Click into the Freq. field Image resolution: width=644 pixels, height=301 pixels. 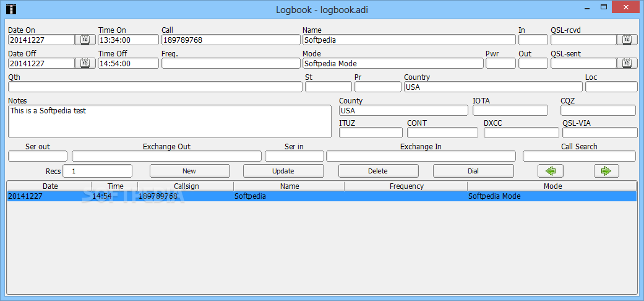[231, 63]
